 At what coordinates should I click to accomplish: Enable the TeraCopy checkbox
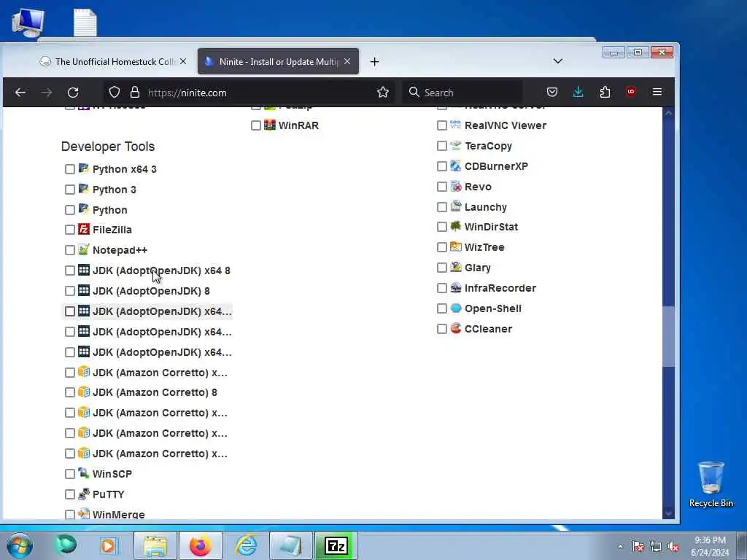click(442, 146)
